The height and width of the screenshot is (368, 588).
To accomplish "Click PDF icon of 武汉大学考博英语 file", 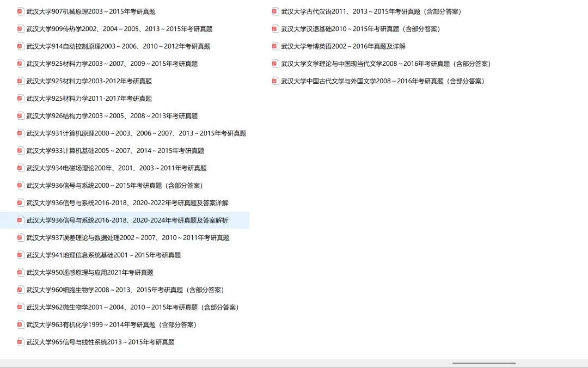I will click(275, 46).
